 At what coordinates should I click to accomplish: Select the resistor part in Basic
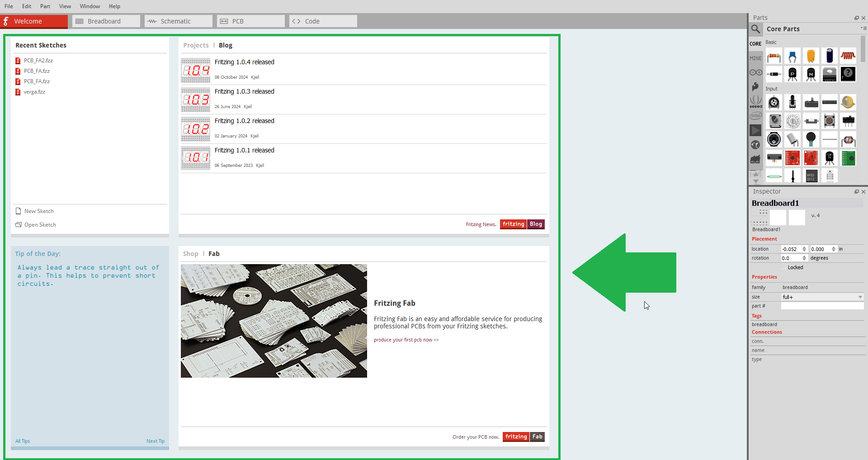(x=774, y=56)
